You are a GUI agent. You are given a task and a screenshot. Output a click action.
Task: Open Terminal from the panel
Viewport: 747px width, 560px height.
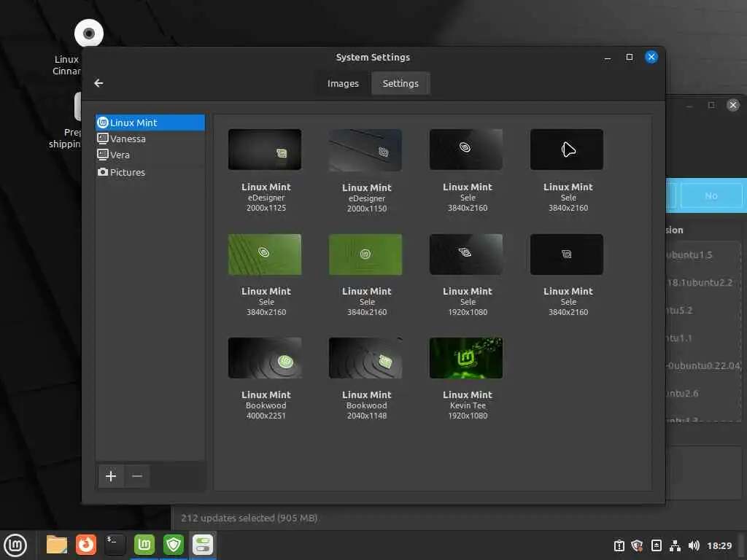pos(115,545)
